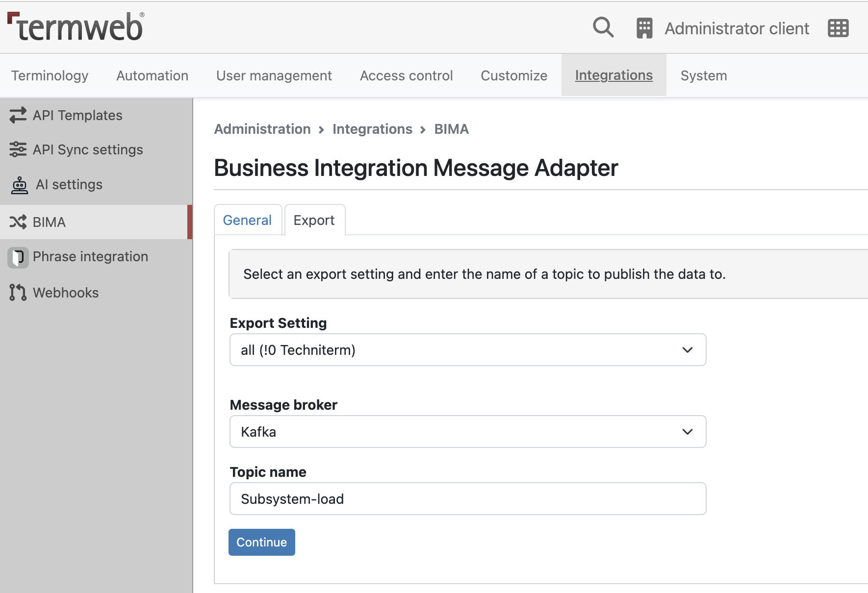Click the API Templates arrows icon

coord(18,115)
